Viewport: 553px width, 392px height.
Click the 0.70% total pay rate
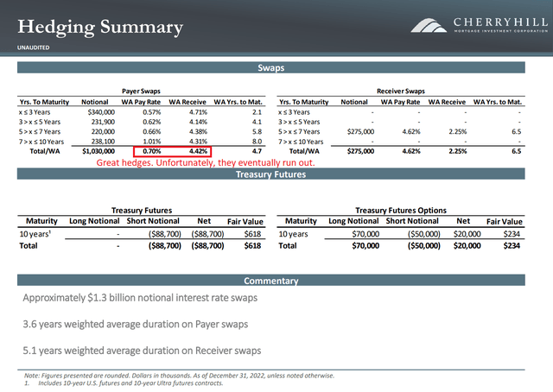tap(152, 151)
